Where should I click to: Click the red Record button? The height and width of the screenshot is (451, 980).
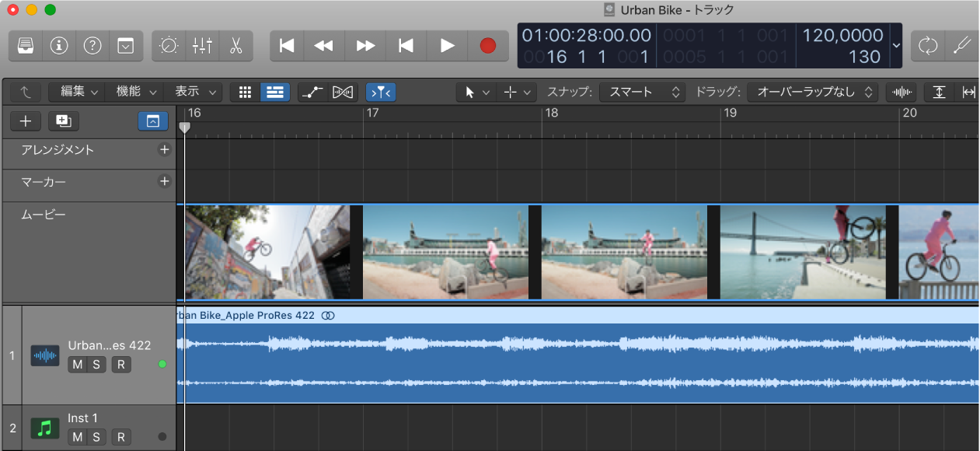click(x=488, y=46)
